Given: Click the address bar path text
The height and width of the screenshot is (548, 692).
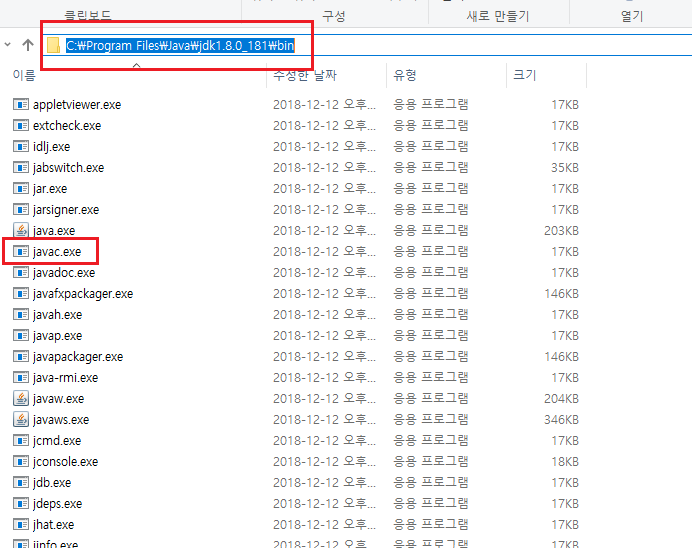Looking at the screenshot, I should tap(180, 45).
